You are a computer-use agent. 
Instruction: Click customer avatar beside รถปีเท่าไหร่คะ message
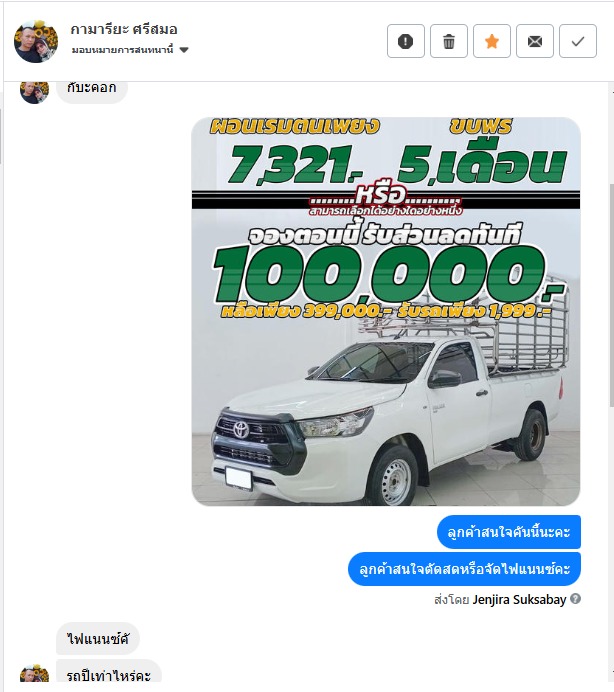pyautogui.click(x=34, y=673)
